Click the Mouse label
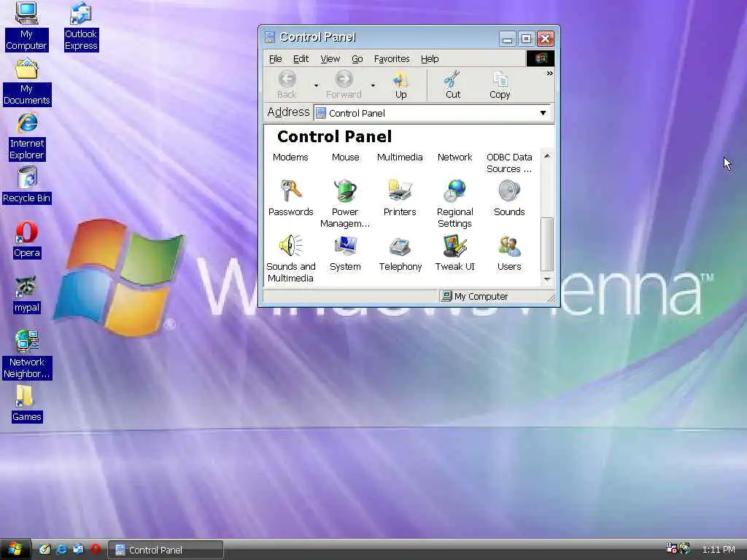 [345, 157]
